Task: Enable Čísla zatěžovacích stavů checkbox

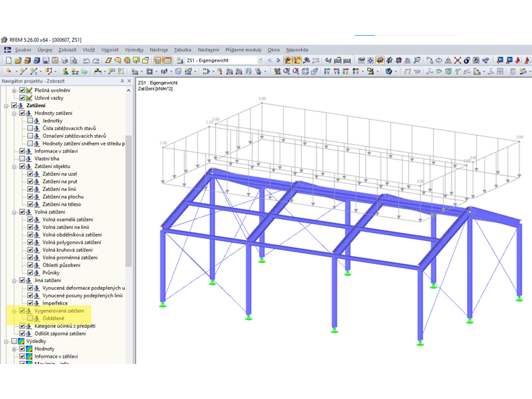Action: point(30,128)
